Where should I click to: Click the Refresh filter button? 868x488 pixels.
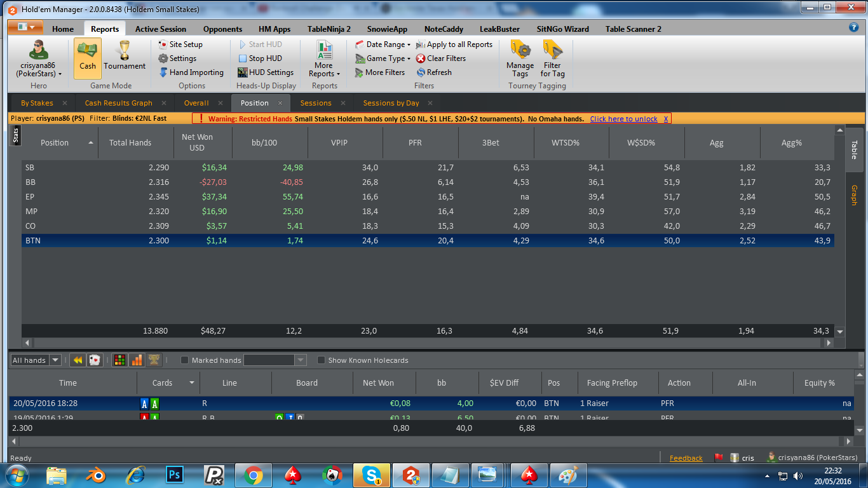(x=434, y=72)
